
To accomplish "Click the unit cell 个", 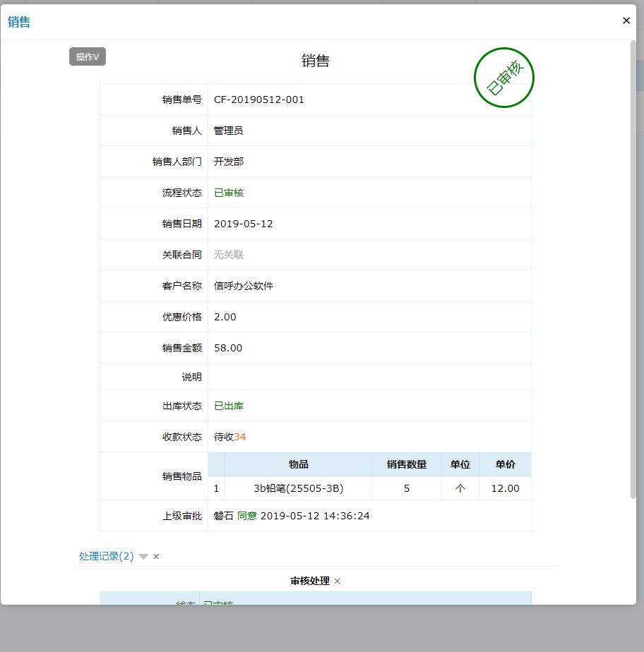I will 460,488.
